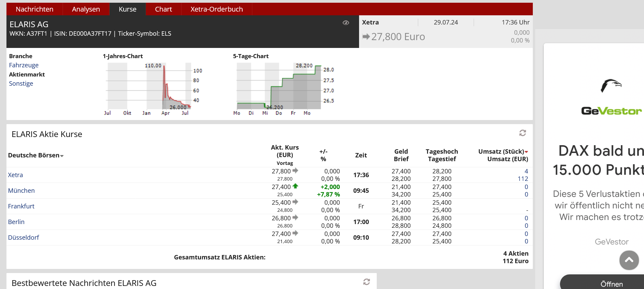Open the Nachrichten tab
The image size is (644, 289).
(x=34, y=9)
